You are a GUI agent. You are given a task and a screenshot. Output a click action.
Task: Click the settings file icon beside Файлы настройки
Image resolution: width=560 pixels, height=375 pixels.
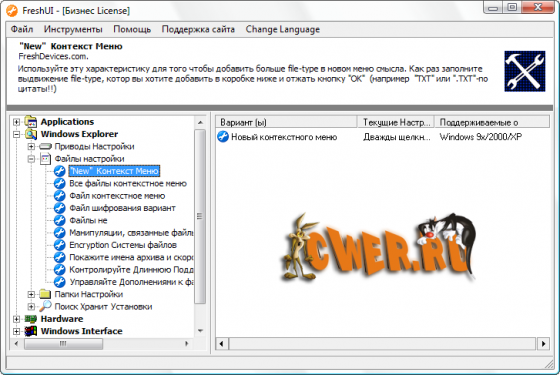click(x=45, y=159)
